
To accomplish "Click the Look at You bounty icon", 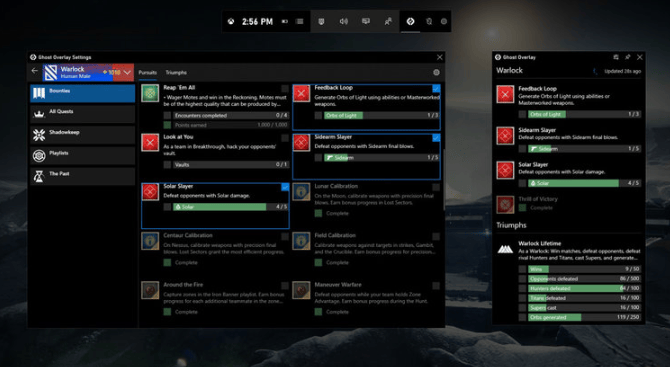I will point(150,143).
